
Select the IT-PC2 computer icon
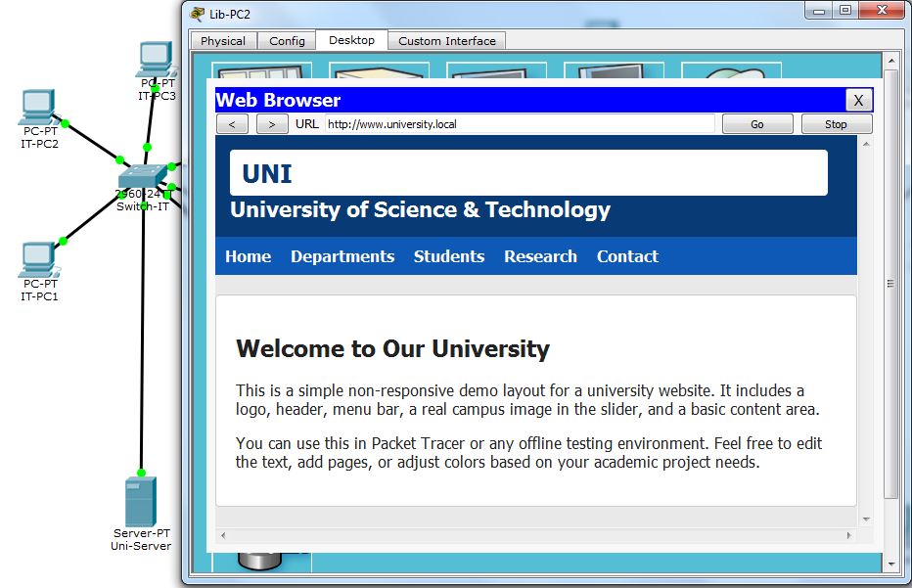click(x=38, y=108)
